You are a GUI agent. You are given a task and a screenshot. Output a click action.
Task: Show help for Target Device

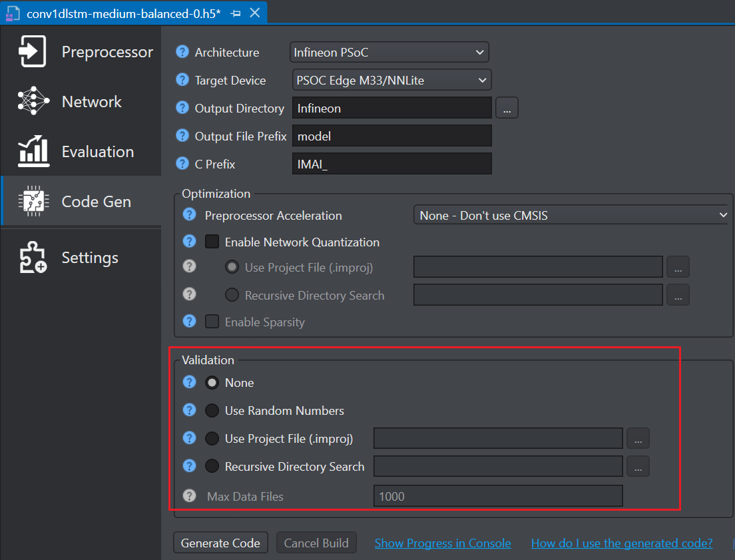click(182, 80)
